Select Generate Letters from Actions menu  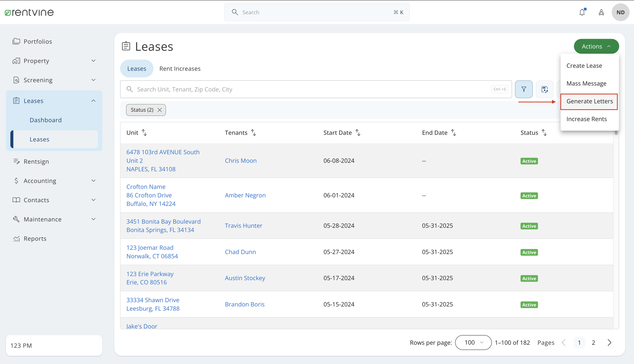tap(589, 101)
